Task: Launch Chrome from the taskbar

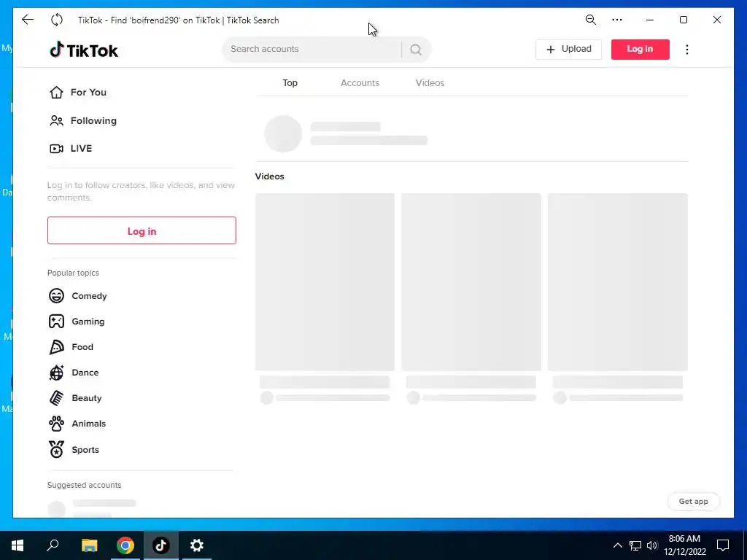Action: pos(125,545)
